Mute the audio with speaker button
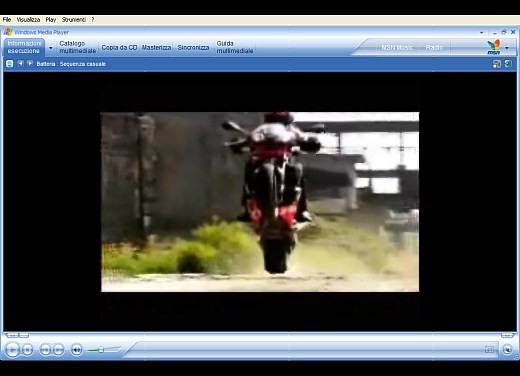The height and width of the screenshot is (376, 520). [77, 350]
